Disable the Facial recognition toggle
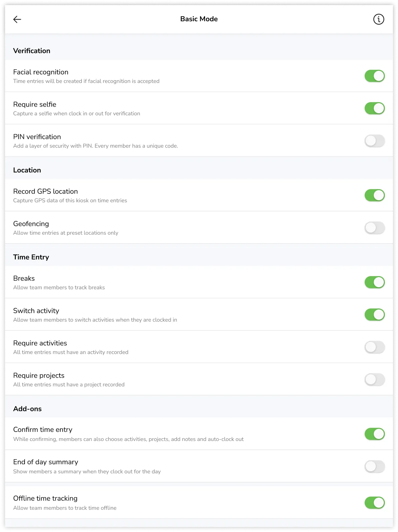 click(x=374, y=76)
